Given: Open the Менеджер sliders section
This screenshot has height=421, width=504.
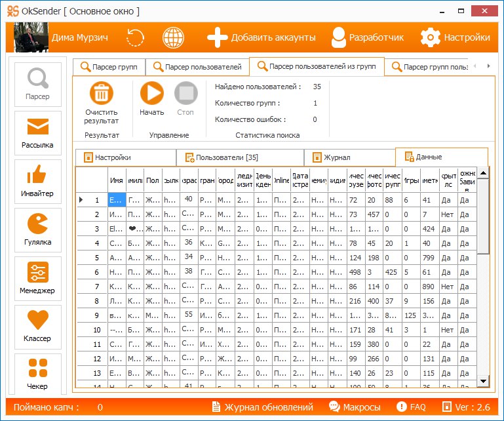Looking at the screenshot, I should [37, 278].
